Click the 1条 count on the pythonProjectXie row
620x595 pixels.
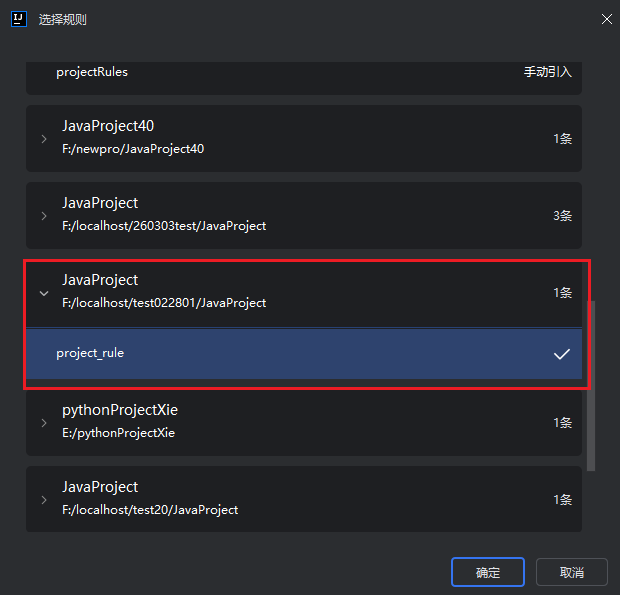(562, 423)
